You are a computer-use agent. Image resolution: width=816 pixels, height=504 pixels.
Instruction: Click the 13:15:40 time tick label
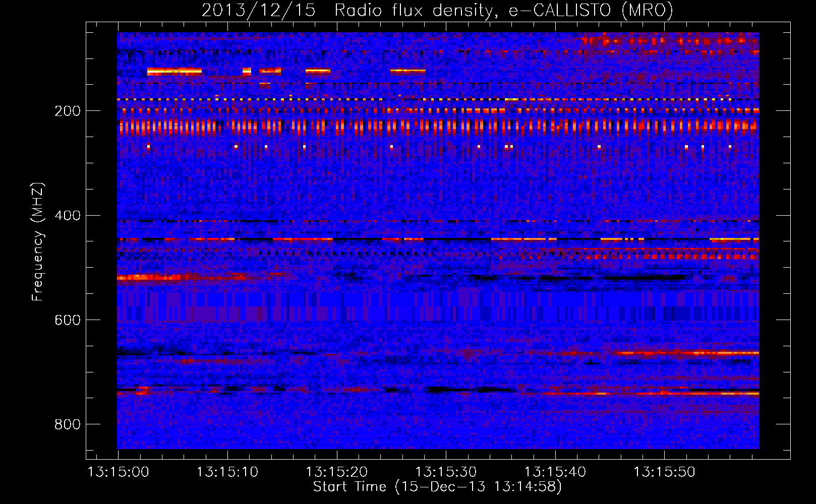[x=555, y=472]
